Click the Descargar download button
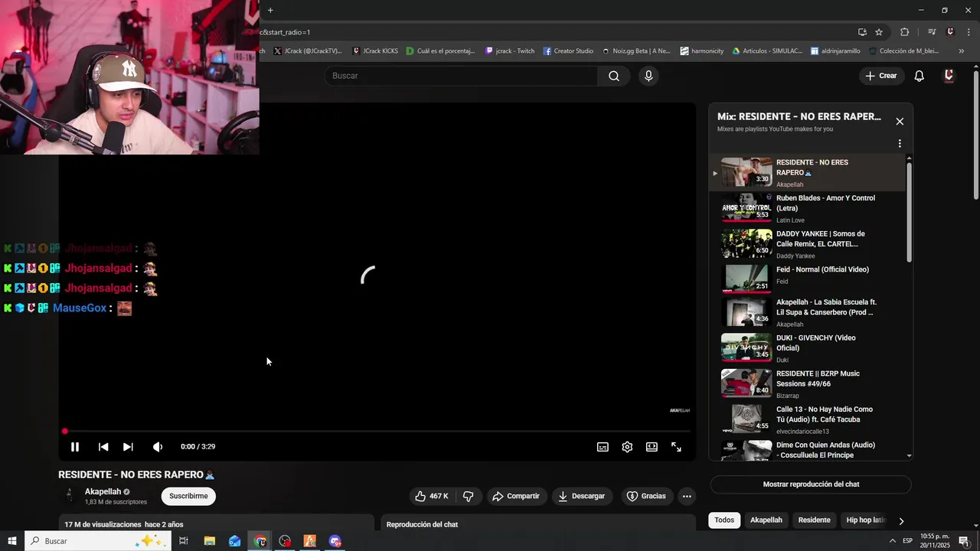Image resolution: width=980 pixels, height=551 pixels. click(581, 496)
